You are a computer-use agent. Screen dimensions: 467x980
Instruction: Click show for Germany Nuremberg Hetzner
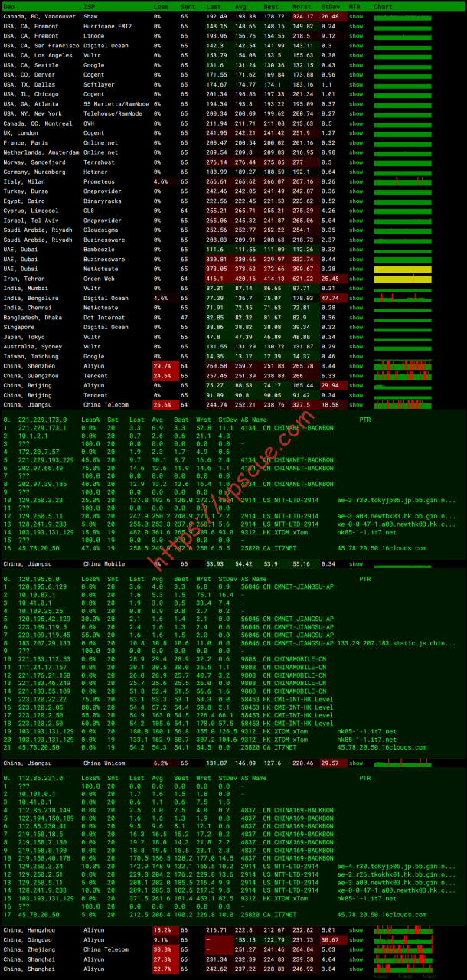pyautogui.click(x=356, y=171)
